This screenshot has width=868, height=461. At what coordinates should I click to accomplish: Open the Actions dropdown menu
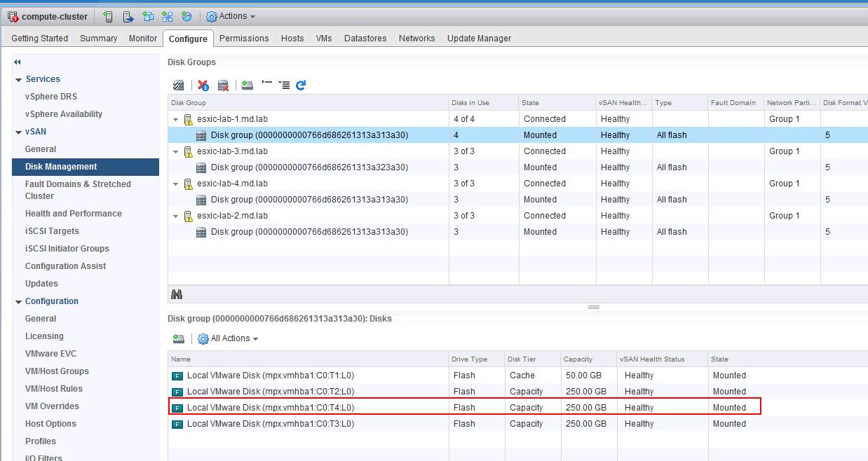click(x=231, y=16)
